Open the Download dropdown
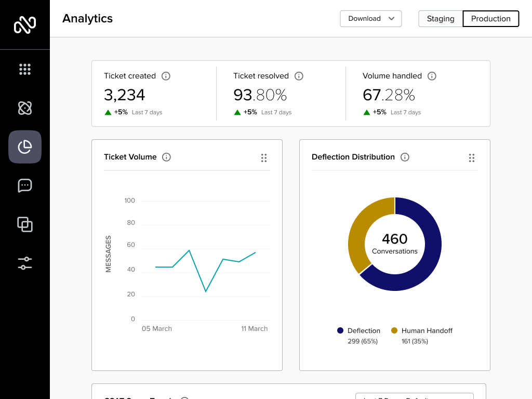Image resolution: width=532 pixels, height=399 pixels. tap(371, 19)
